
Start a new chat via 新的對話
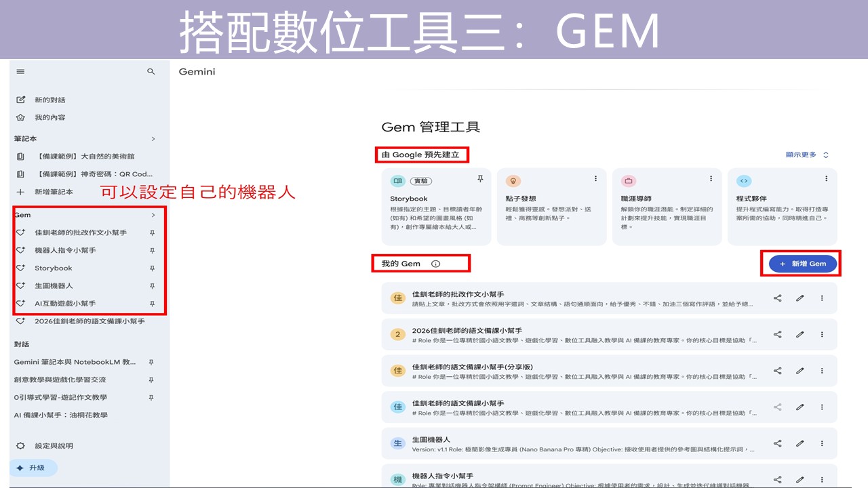(x=50, y=100)
